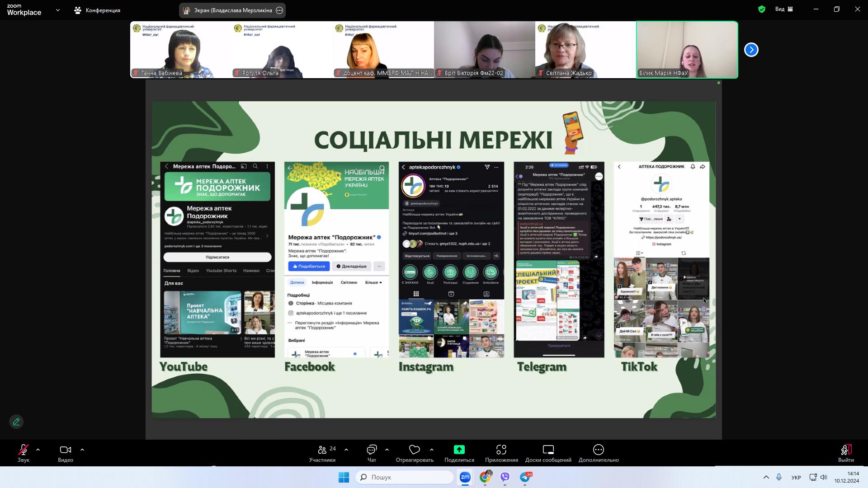Open Viber icon in the taskbar
The image size is (868, 488).
click(505, 477)
